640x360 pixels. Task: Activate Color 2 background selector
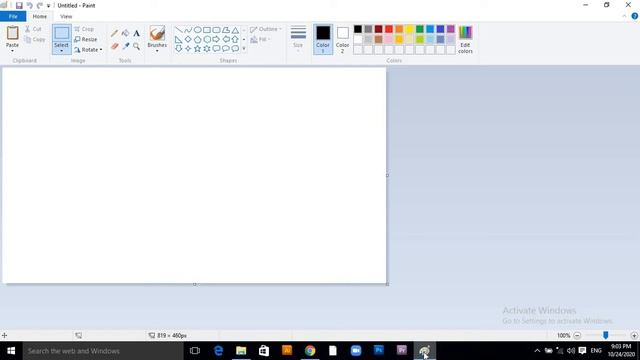[342, 39]
